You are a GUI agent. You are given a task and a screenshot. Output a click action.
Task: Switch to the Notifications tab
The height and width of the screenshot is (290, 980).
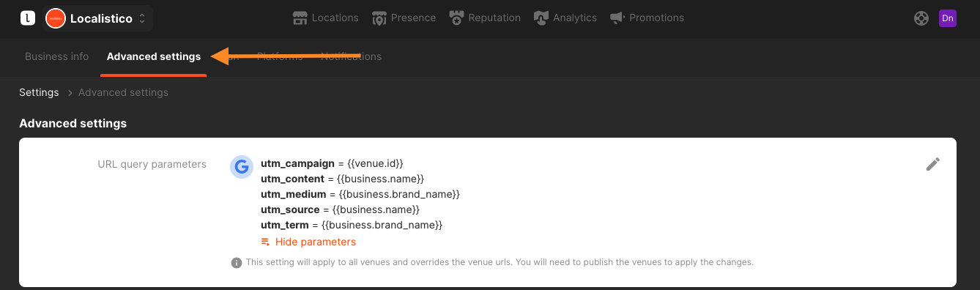pyautogui.click(x=351, y=56)
